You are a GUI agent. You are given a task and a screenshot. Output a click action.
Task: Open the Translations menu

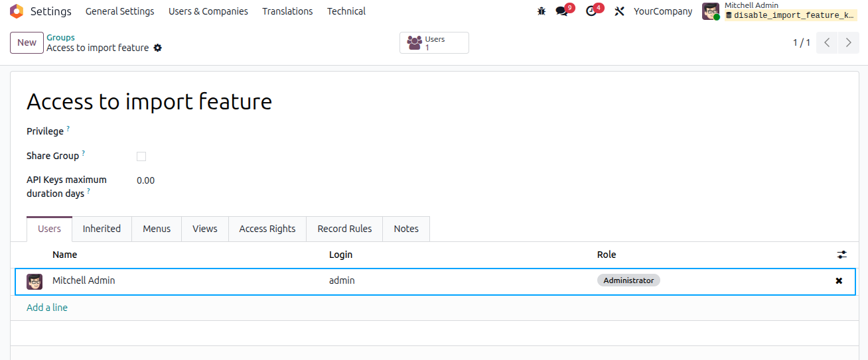[x=287, y=11]
